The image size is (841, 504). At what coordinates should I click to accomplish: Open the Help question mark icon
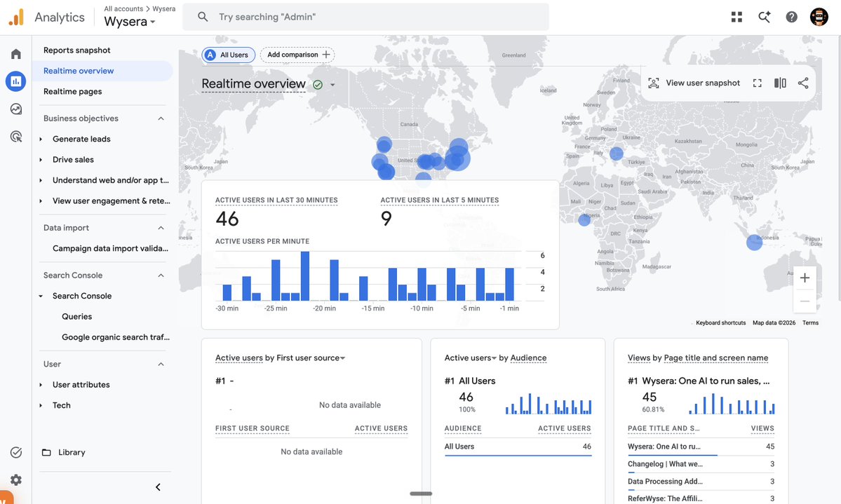(x=792, y=17)
